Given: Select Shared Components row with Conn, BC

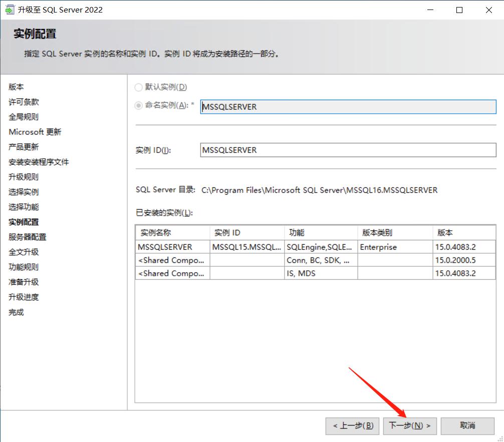Looking at the screenshot, I should tap(315, 260).
